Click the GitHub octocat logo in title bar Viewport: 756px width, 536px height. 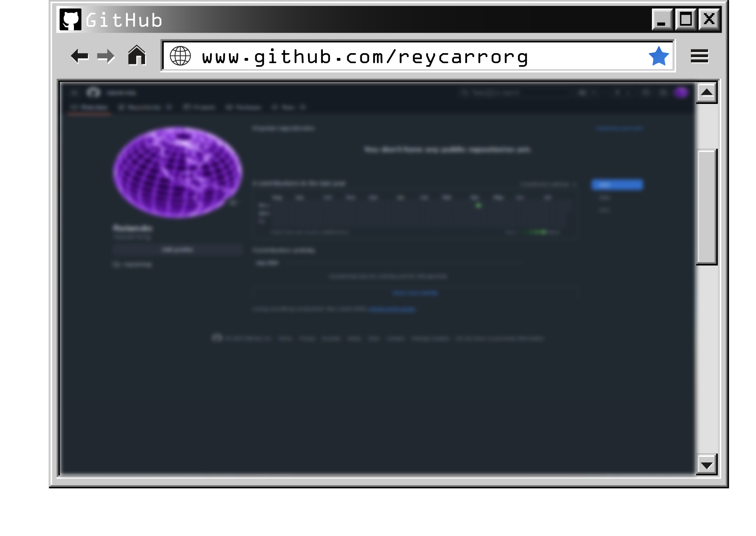tap(71, 20)
